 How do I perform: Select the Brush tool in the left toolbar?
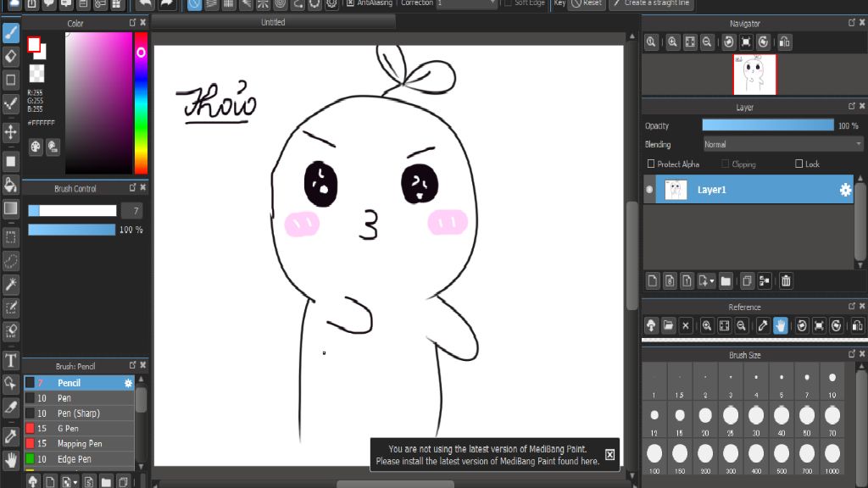pos(10,33)
